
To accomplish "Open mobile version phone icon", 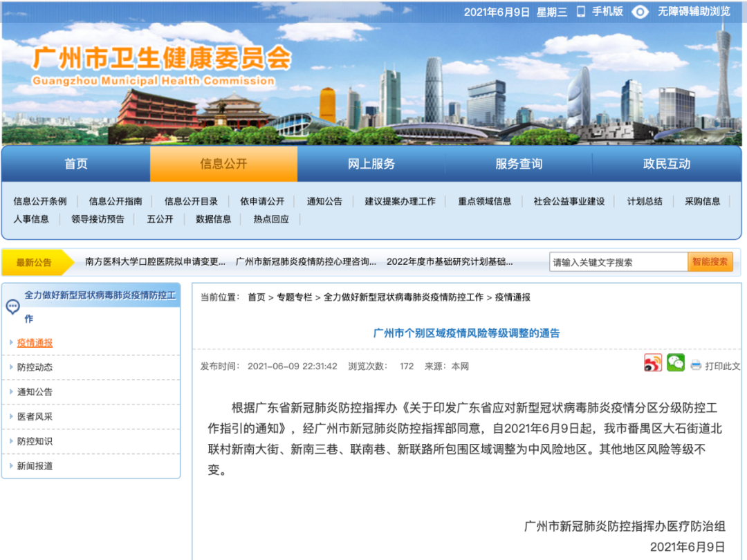I will coord(581,11).
